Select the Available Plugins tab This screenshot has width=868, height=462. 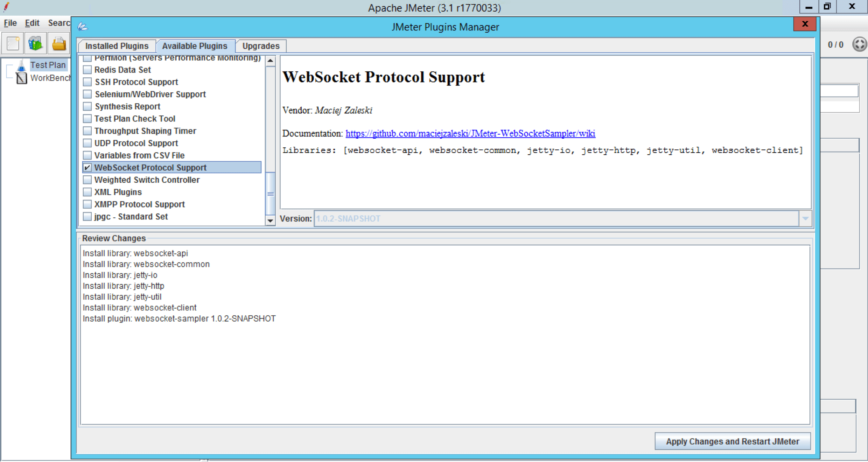pos(194,46)
